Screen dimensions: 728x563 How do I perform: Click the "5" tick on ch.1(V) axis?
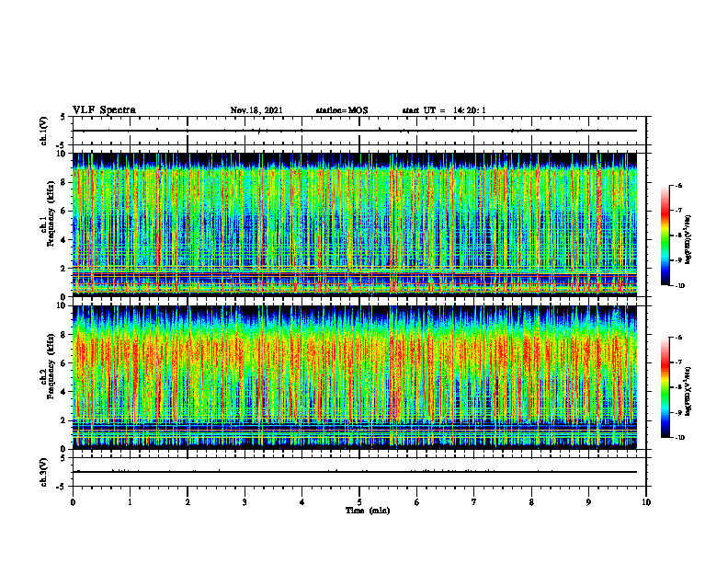pyautogui.click(x=63, y=118)
